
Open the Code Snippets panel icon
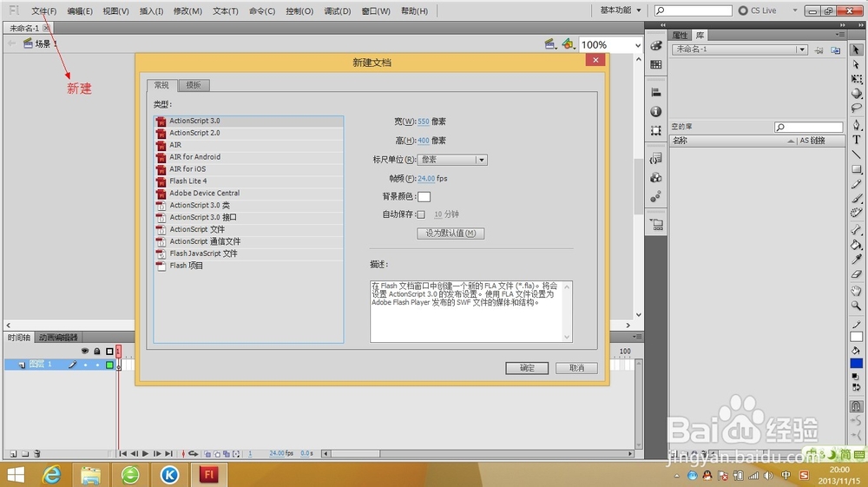tap(656, 158)
